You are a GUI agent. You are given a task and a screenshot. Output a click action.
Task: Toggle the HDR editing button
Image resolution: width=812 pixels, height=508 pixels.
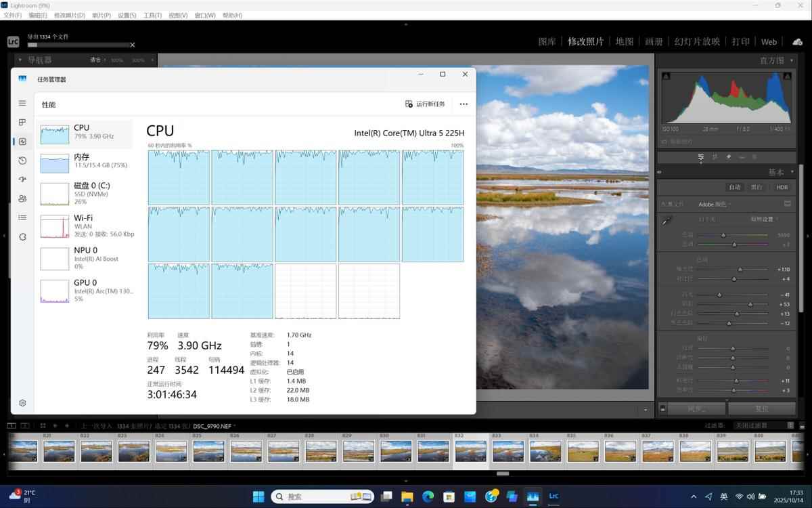click(782, 187)
